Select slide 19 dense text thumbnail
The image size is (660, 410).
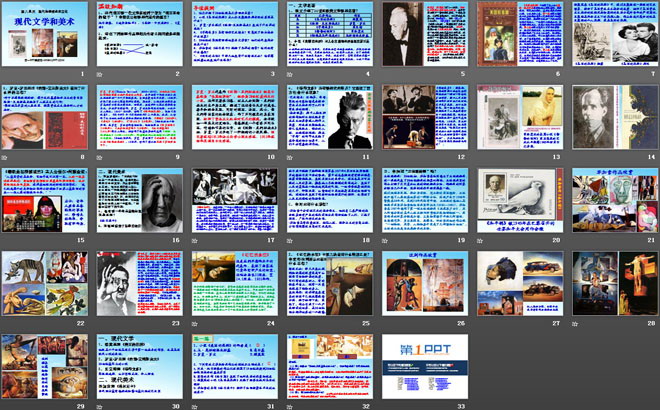click(425, 200)
